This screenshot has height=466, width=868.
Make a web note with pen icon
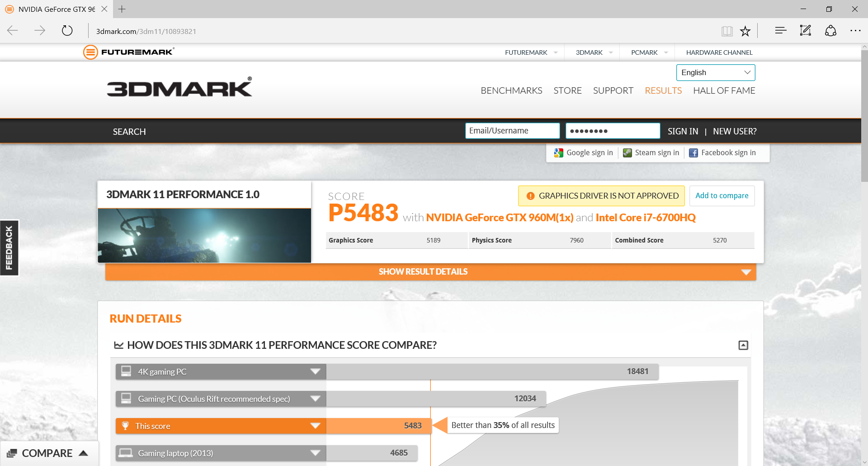click(x=806, y=31)
